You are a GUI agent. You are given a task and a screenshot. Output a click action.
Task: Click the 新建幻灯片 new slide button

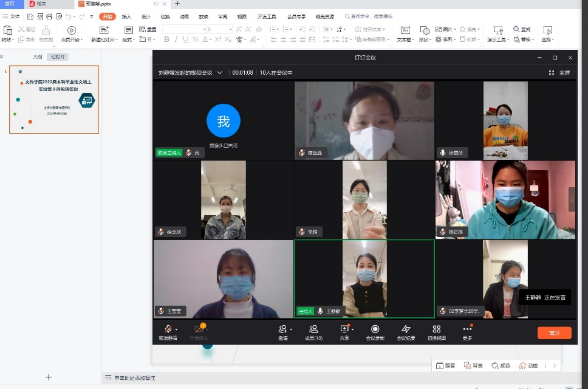[104, 33]
